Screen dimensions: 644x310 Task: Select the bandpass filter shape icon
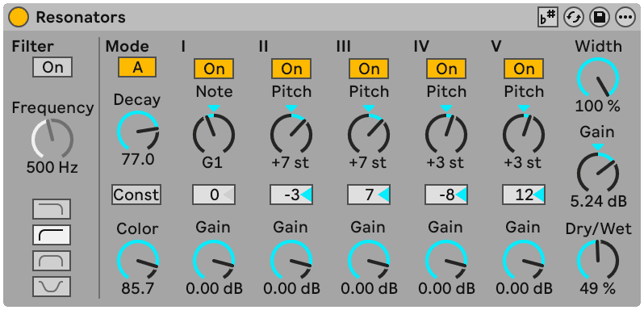coord(52,261)
